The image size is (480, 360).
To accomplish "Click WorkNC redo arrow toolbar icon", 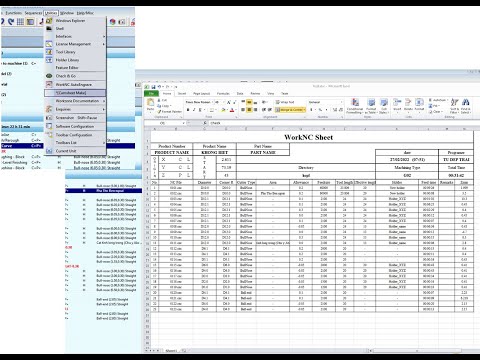I will click(x=11, y=22).
